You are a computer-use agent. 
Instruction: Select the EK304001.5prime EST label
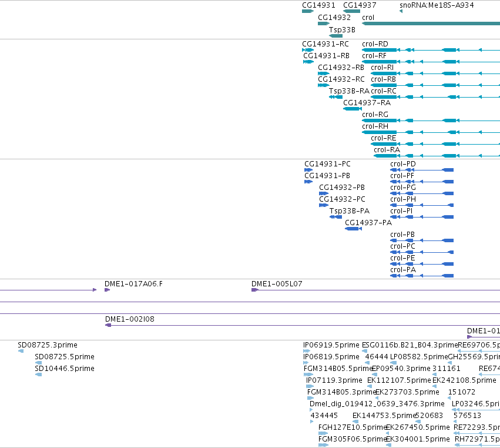[x=418, y=439]
